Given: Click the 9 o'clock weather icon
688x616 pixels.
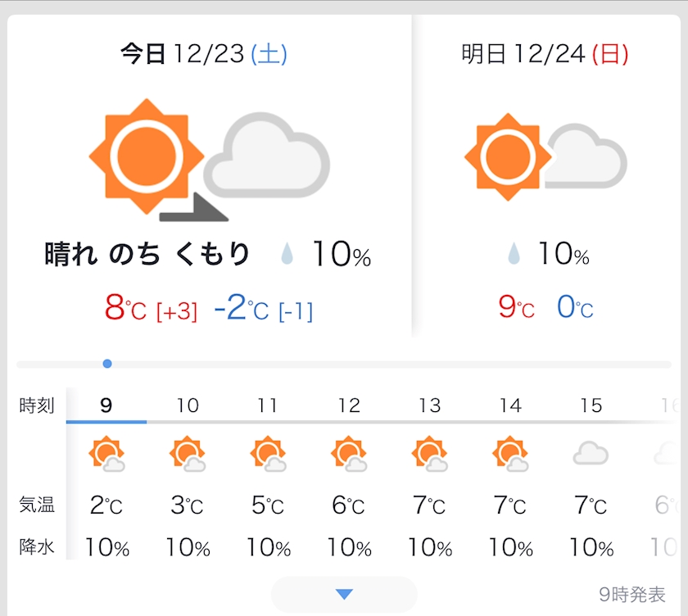Looking at the screenshot, I should coord(107,455).
